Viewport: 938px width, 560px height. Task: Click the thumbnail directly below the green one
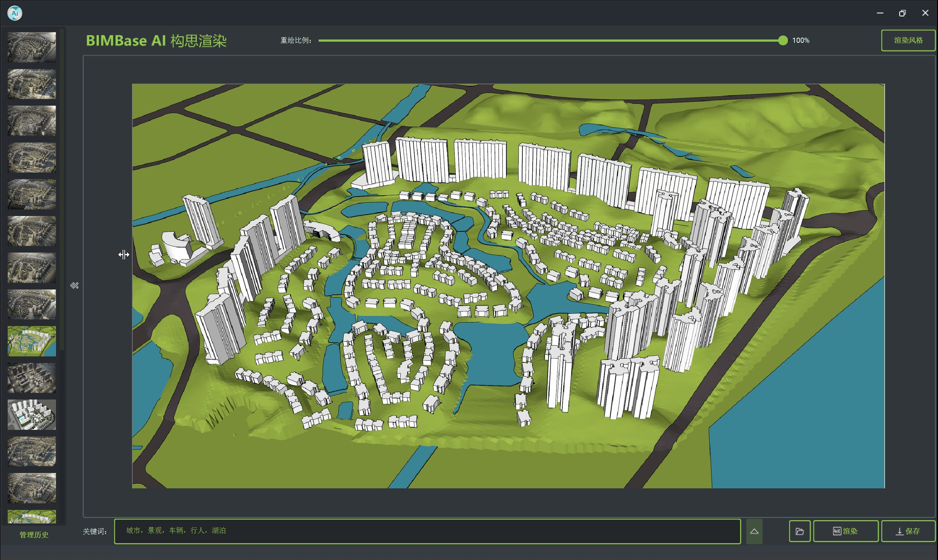click(x=32, y=378)
